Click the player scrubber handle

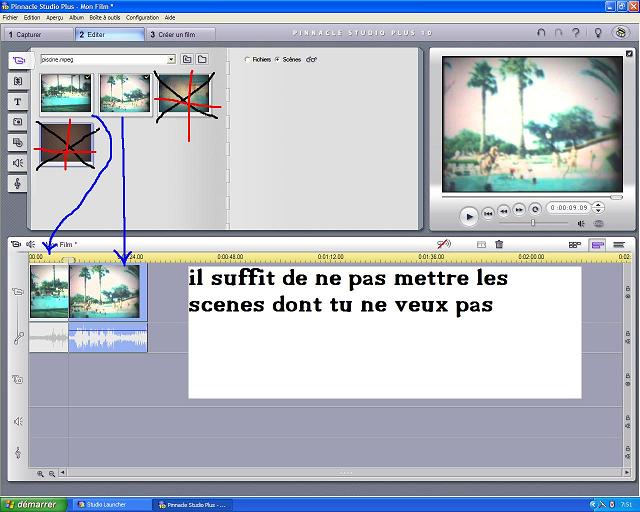[x=616, y=197]
